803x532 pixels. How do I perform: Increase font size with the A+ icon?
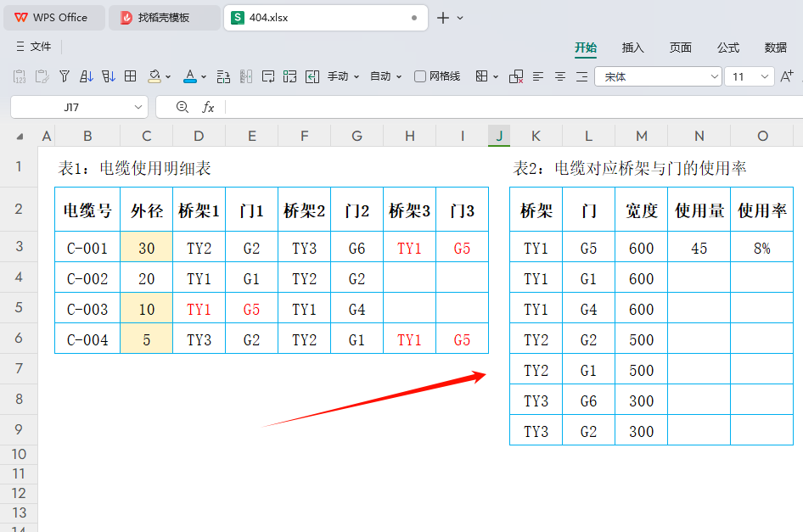click(787, 76)
